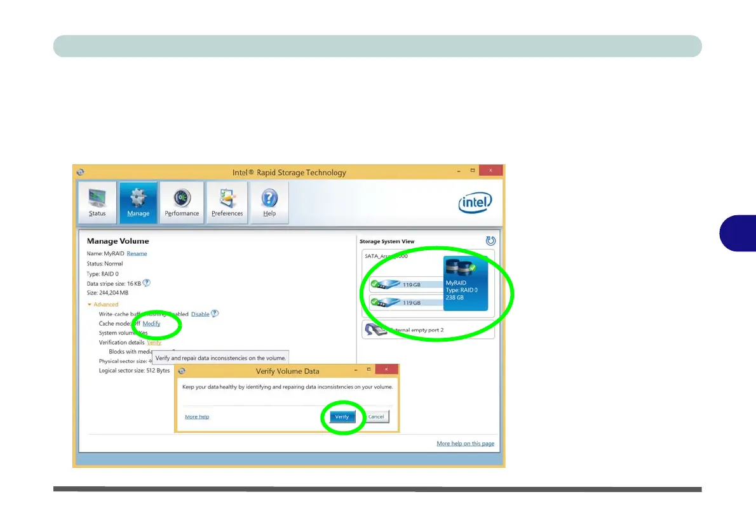Select the Manage tab

pyautogui.click(x=138, y=203)
